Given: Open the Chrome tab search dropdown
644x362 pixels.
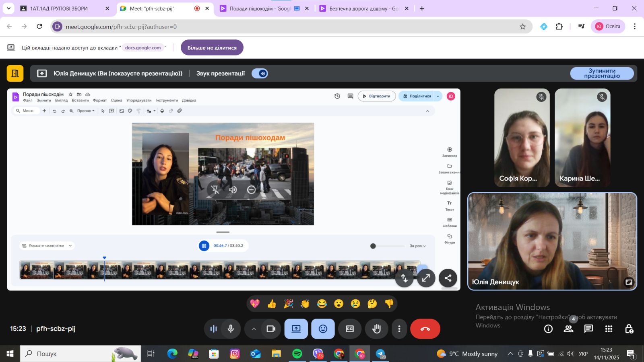Looking at the screenshot, I should (8, 8).
